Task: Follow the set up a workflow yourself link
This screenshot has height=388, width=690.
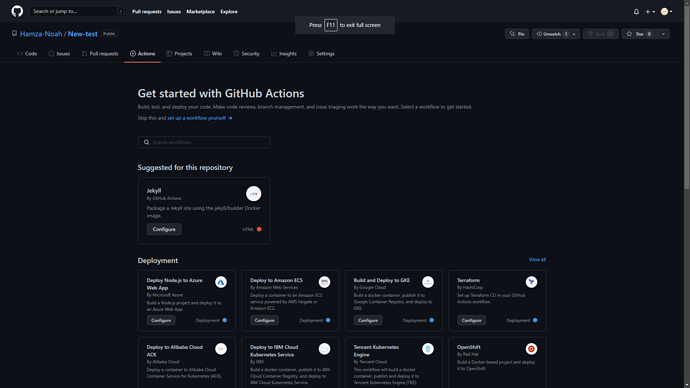Action: coord(200,118)
